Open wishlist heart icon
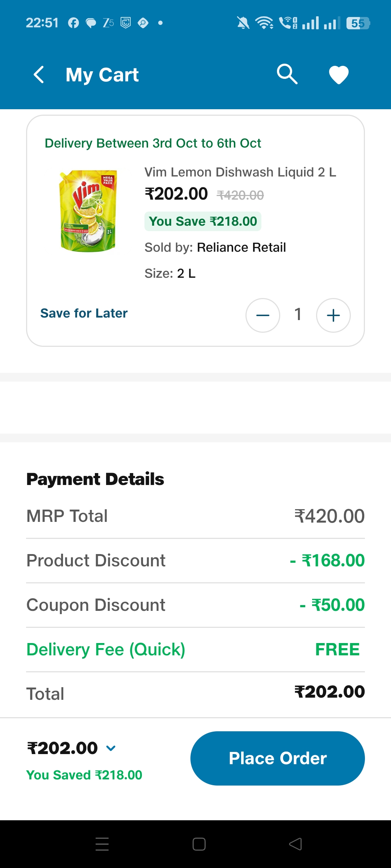 (x=339, y=75)
